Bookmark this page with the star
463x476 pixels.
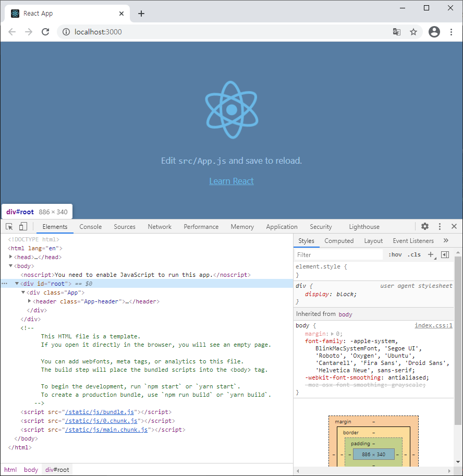click(413, 32)
